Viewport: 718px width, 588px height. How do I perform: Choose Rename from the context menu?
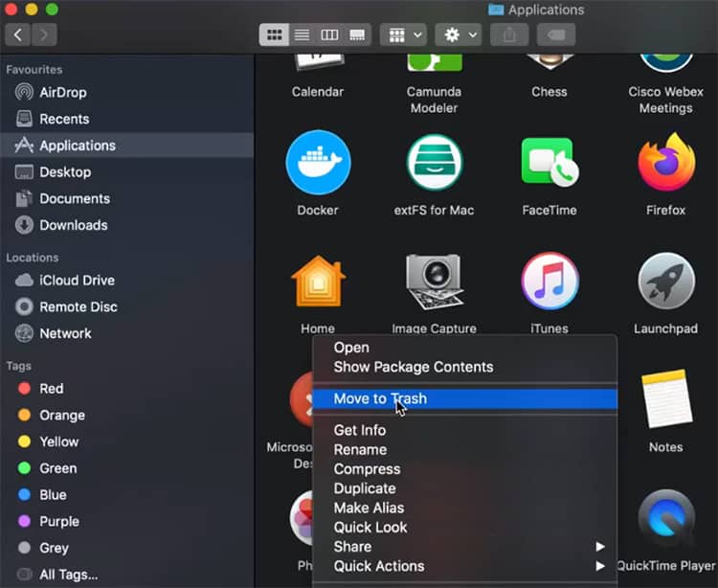(464, 450)
